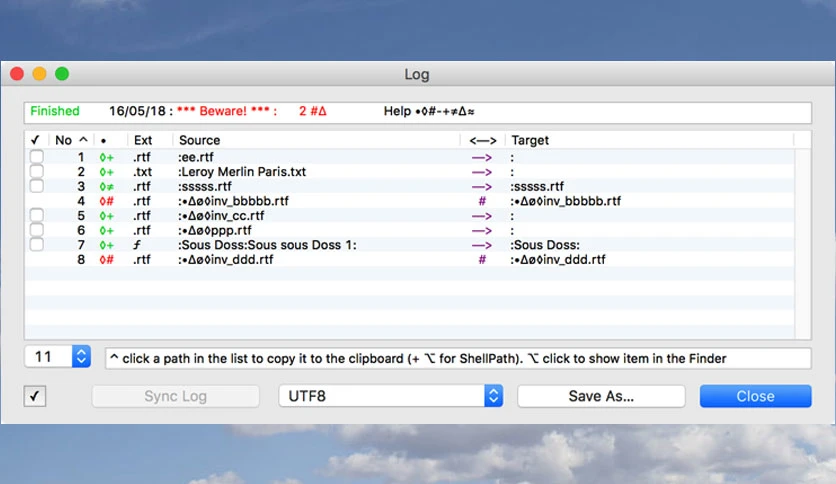Click the purple arrow in inv_cc.rtf row
This screenshot has width=836, height=484.
pos(481,216)
